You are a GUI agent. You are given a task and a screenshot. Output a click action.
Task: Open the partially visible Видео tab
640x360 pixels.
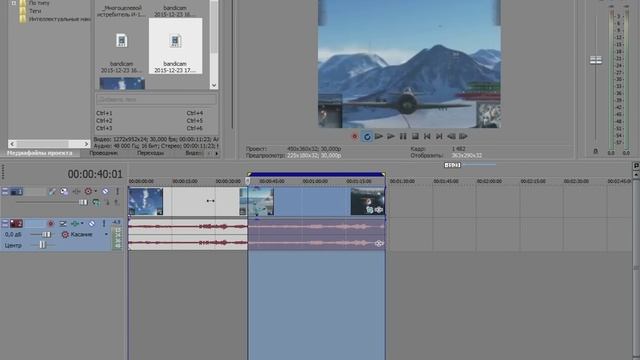click(x=193, y=153)
